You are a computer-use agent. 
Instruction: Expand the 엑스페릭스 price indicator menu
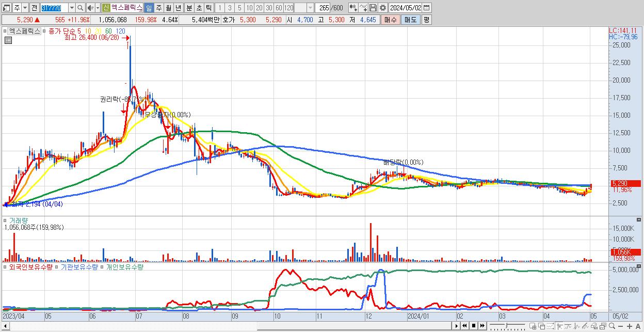6,31
